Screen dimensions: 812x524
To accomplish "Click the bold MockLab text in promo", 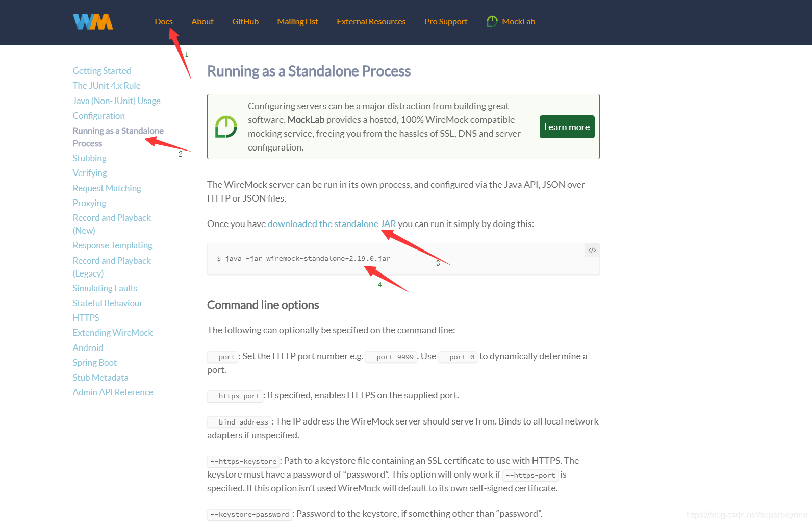I will [x=306, y=120].
